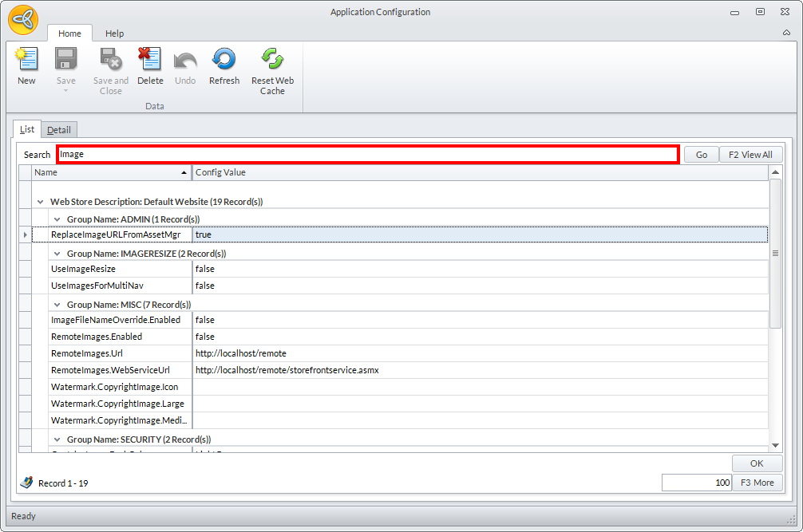Image resolution: width=803 pixels, height=532 pixels.
Task: Collapse the ribbon using the top-right chevron
Action: (786, 33)
